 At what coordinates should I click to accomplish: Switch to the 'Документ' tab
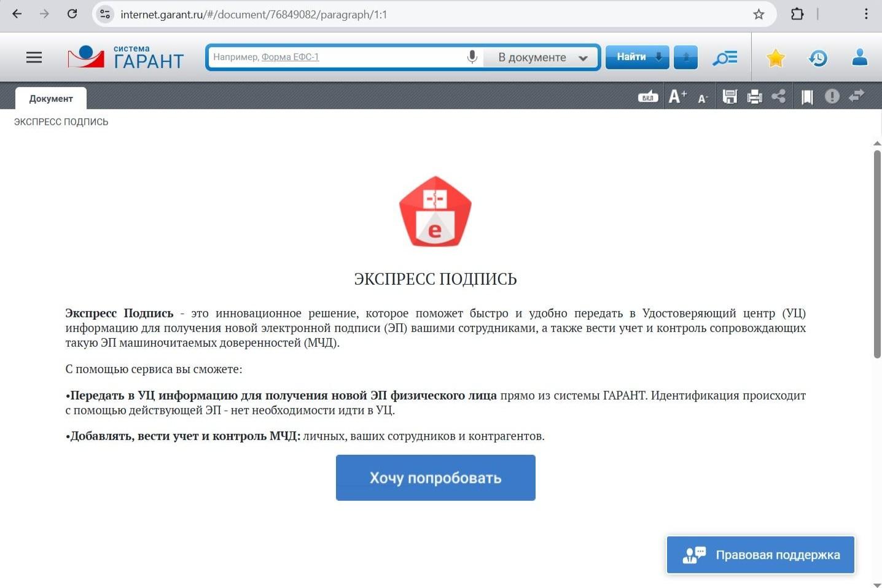point(51,98)
